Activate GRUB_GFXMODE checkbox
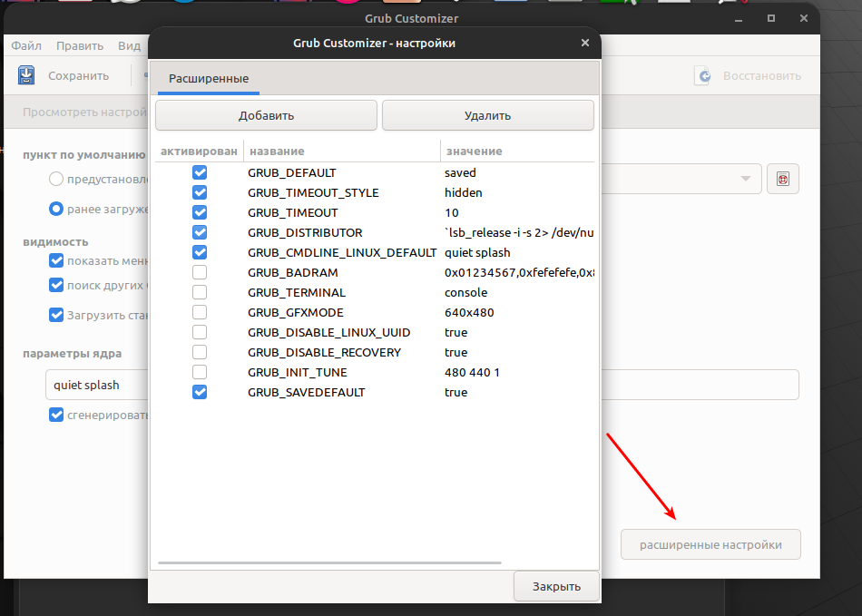862x616 pixels. point(200,312)
